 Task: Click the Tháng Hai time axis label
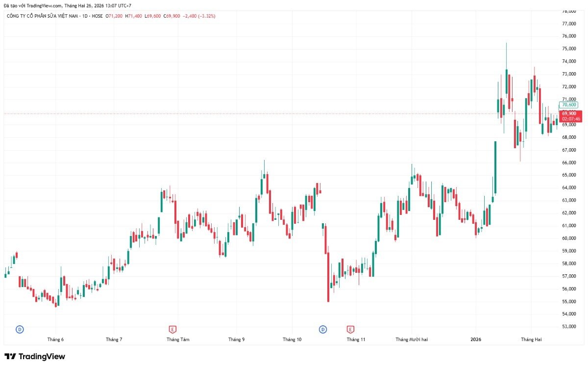pos(531,340)
